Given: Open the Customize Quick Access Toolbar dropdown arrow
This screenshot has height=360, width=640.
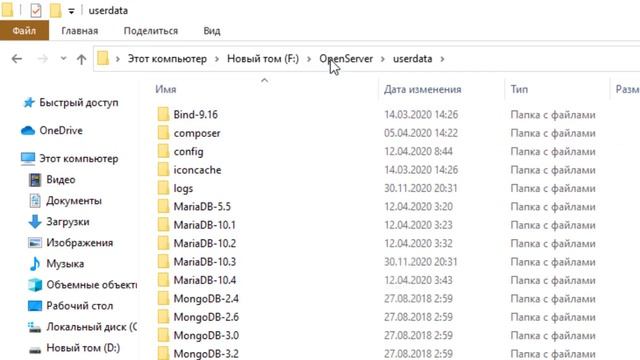Looking at the screenshot, I should (x=71, y=11).
